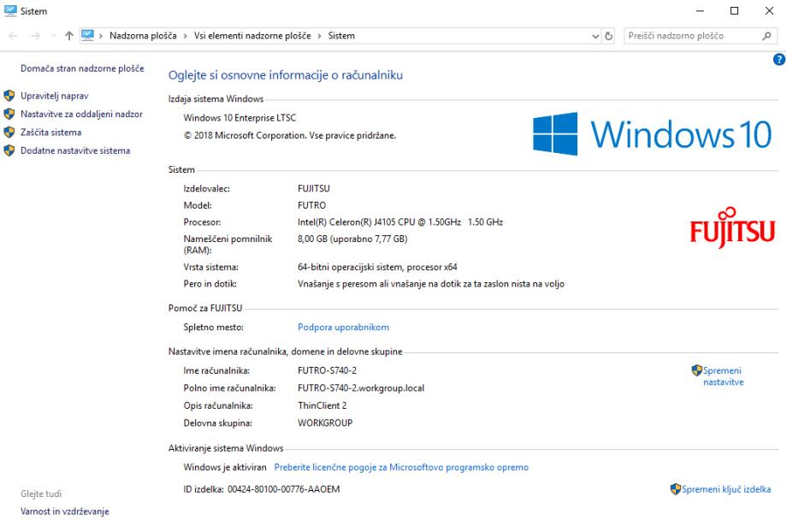Open Upravitelj naprav link
This screenshot has height=532, width=787.
click(x=54, y=96)
